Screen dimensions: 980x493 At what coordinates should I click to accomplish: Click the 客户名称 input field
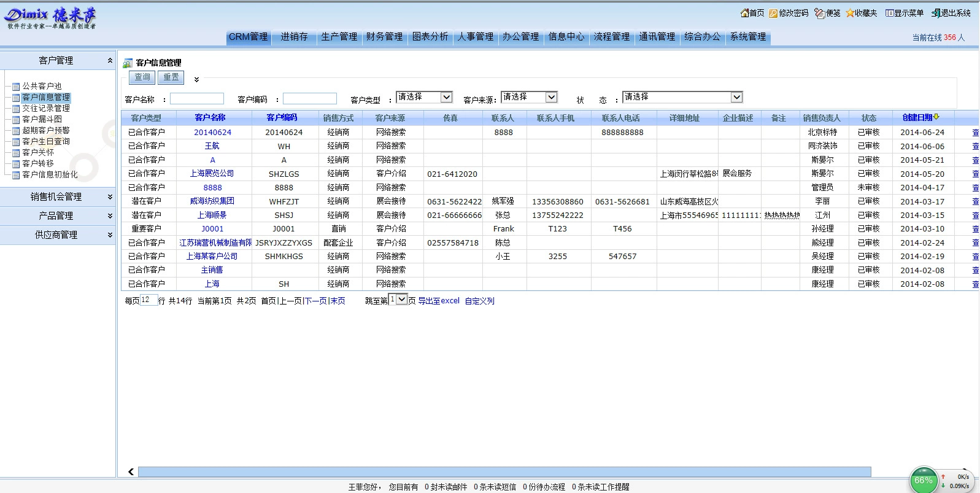click(197, 98)
